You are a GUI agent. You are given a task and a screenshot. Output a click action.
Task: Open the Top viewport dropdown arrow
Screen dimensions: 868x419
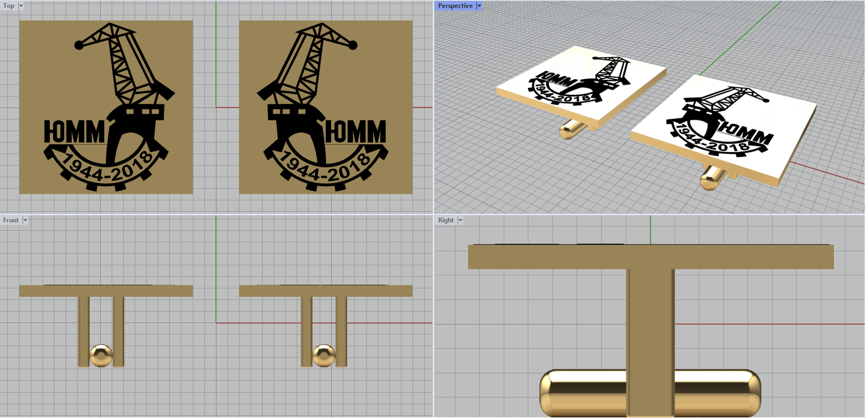tap(21, 6)
